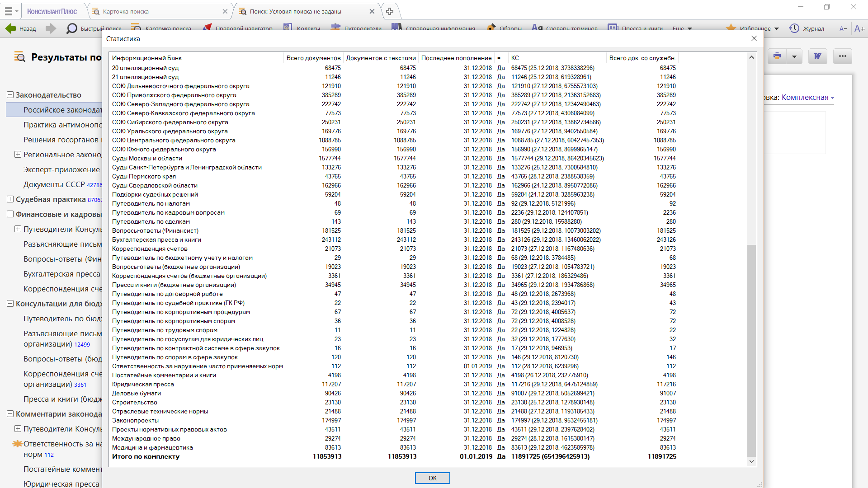Collapse Комментарии законодательства section
This screenshot has width=868, height=488.
pyautogui.click(x=10, y=413)
